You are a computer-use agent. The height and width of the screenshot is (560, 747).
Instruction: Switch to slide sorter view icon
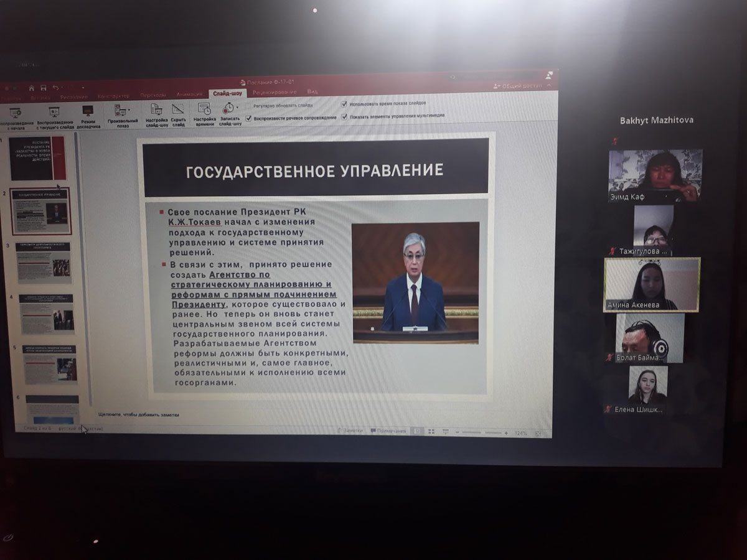431,431
